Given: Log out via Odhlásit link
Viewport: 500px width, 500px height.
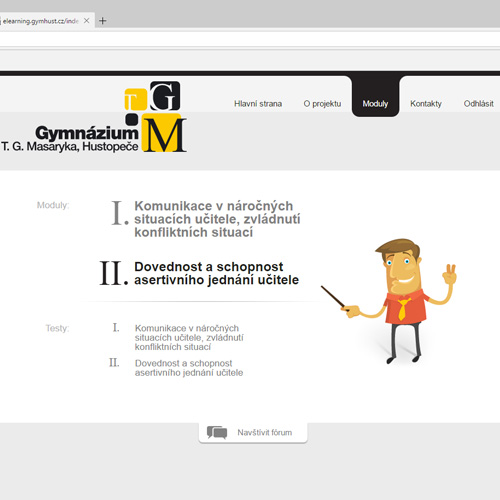Looking at the screenshot, I should pos(478,104).
